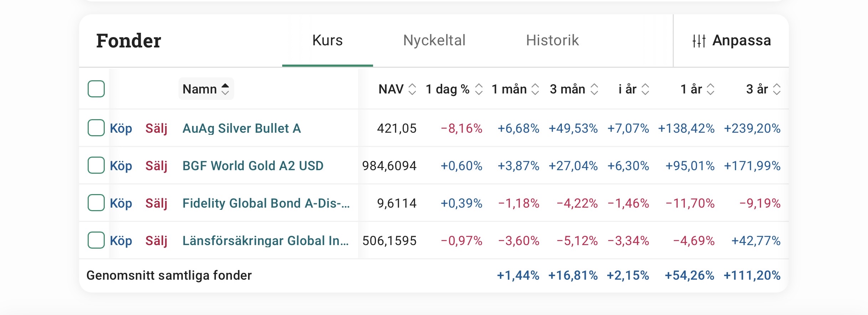Click Sälj for AuAg Silver Bullet A
This screenshot has height=315, width=868.
click(156, 128)
